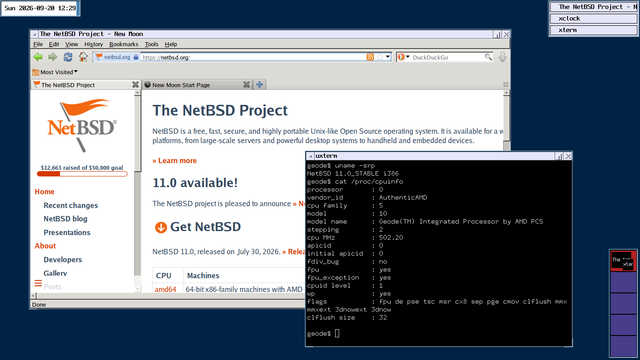The image size is (640, 360).
Task: Select The NetBSD Project entry in the window list
Action: pyautogui.click(x=593, y=7)
